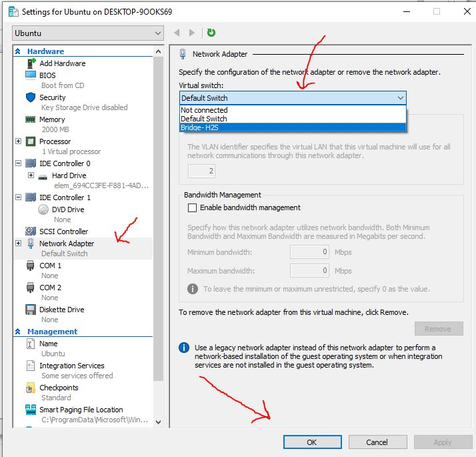Viewport: 476px width, 457px height.
Task: Select the Memory chip icon
Action: (x=31, y=119)
